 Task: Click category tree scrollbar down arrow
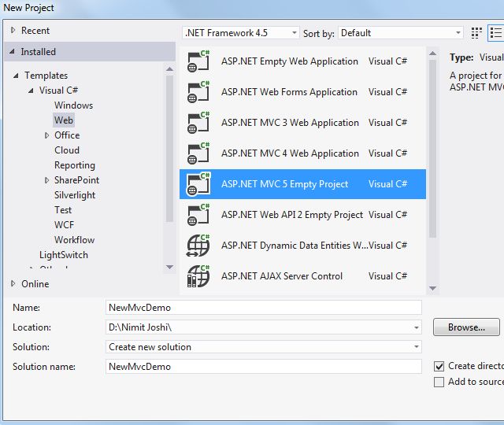pos(169,267)
